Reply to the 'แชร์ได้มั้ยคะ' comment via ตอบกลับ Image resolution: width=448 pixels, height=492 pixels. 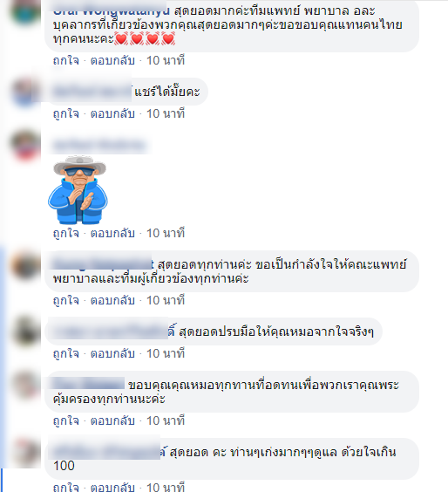112,114
